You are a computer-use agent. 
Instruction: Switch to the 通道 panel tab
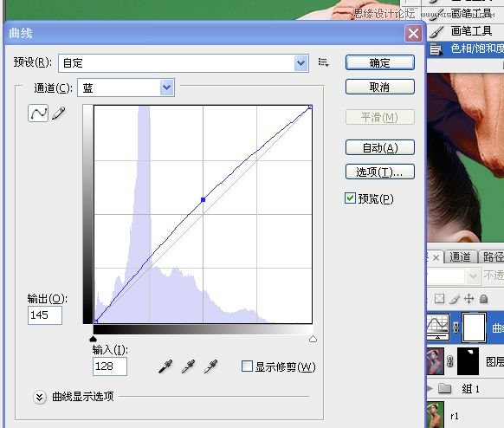[460, 256]
